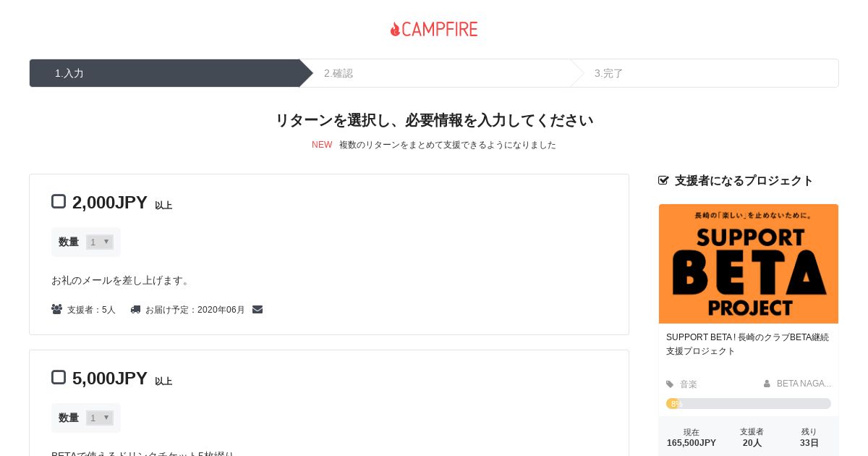
Task: Check the 5,000JPY return checkbox
Action: tap(59, 377)
